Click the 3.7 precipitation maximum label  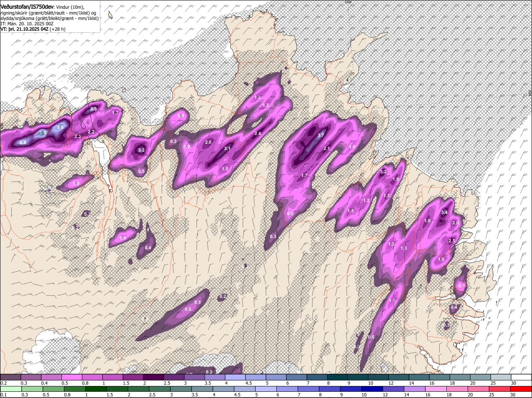coord(320,135)
